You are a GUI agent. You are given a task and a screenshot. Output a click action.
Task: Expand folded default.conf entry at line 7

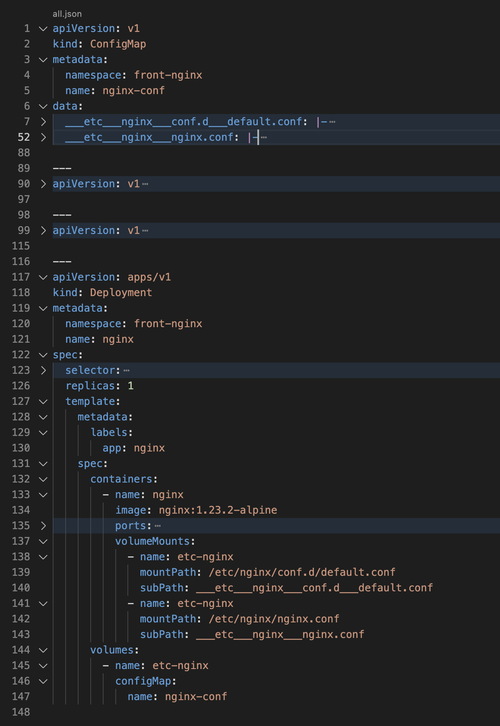point(43,122)
